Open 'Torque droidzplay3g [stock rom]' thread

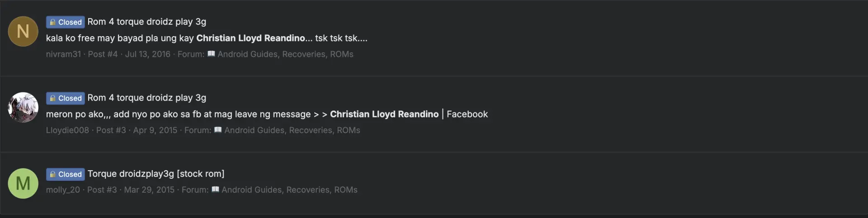tap(156, 174)
